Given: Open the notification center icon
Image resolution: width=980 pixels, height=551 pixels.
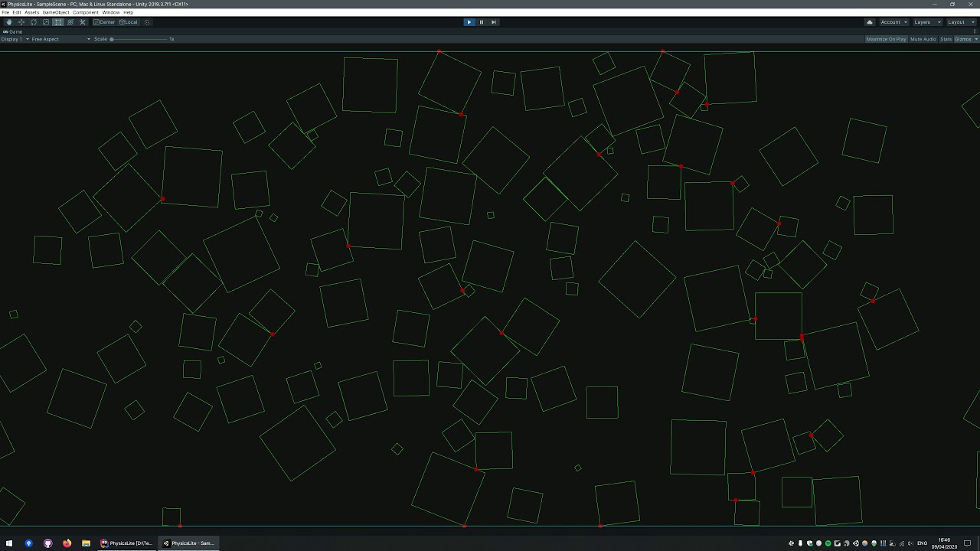Looking at the screenshot, I should 968,543.
